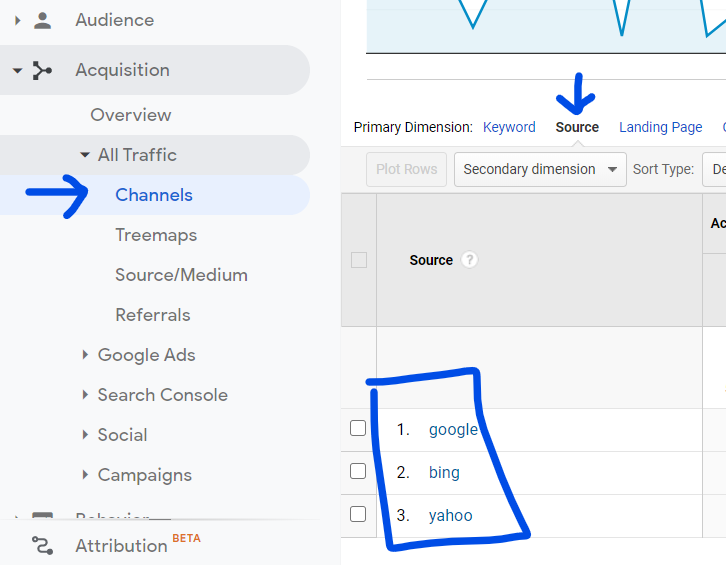Select Search Console in sidebar
Viewport: 726px width, 565px height.
[x=163, y=395]
